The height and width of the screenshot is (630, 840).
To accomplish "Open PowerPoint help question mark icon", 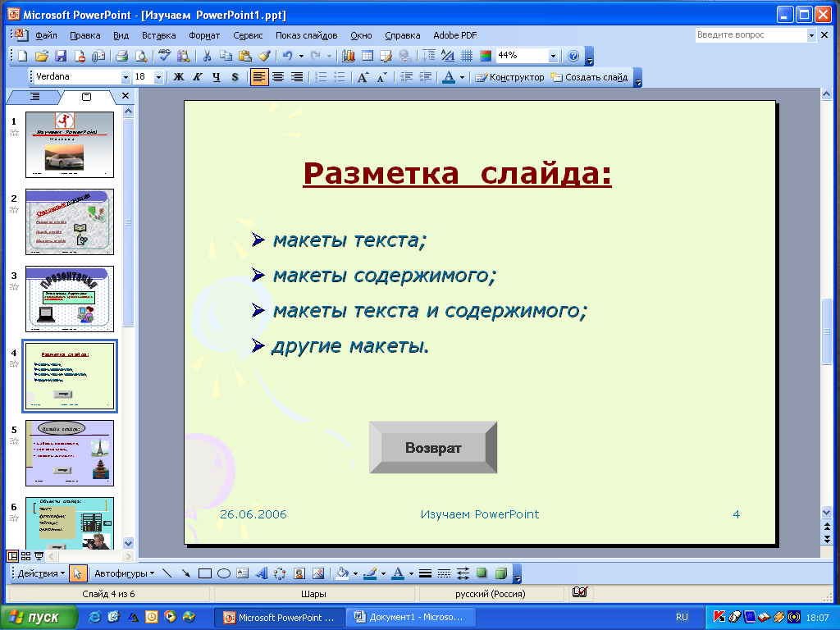I will [x=573, y=56].
